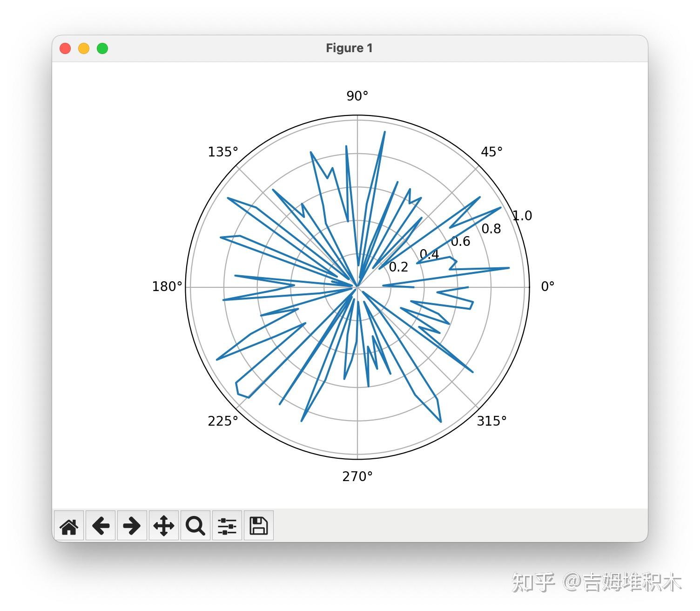Click the Figure 1 title bar text
Viewport: 700px width, 611px height.
[x=349, y=48]
